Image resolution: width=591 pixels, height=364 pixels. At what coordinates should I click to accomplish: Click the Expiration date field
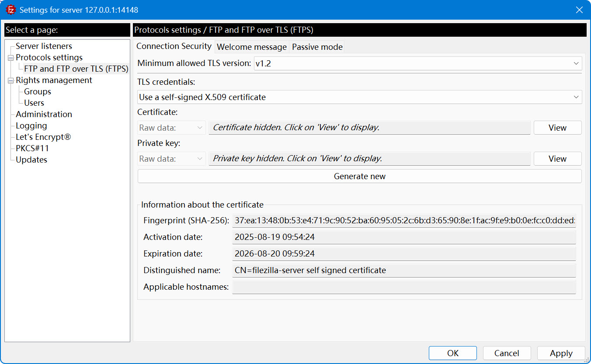pos(404,254)
